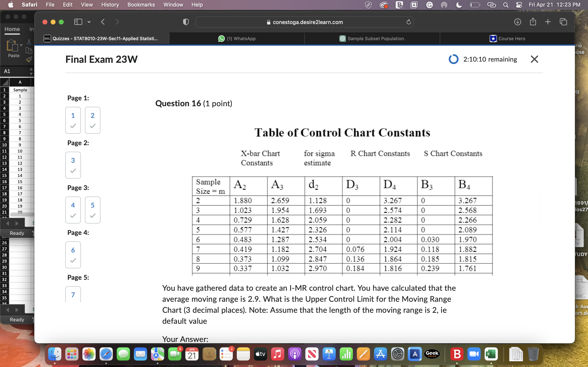Show the tab overview icon

[563, 22]
